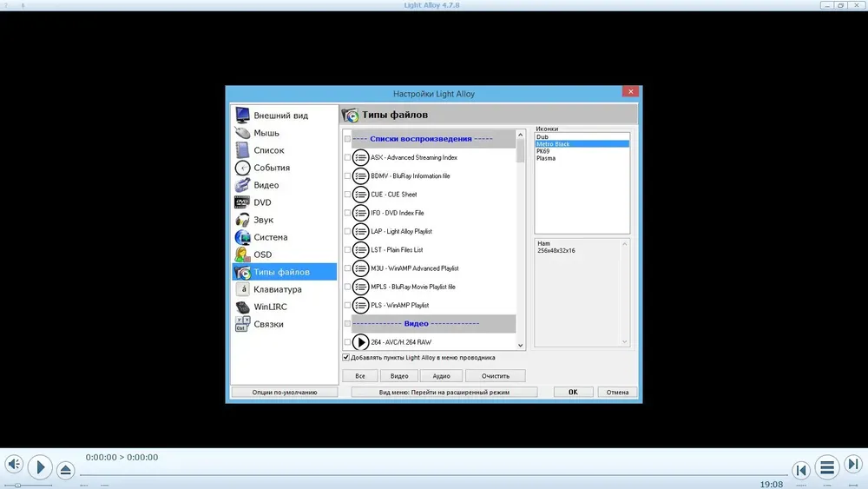The width and height of the screenshot is (868, 489).
Task: Open the Видео settings section
Action: [x=284, y=185]
